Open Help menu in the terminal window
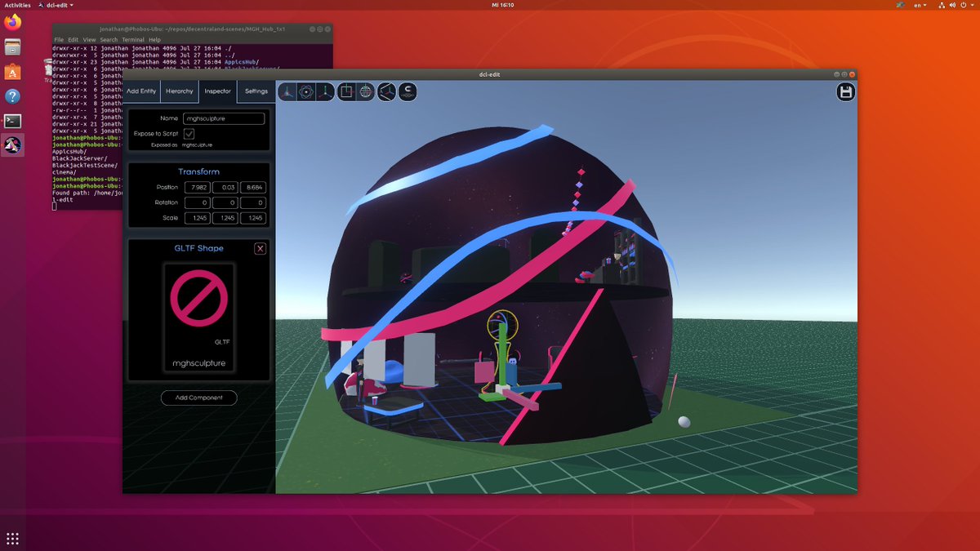 click(x=154, y=39)
